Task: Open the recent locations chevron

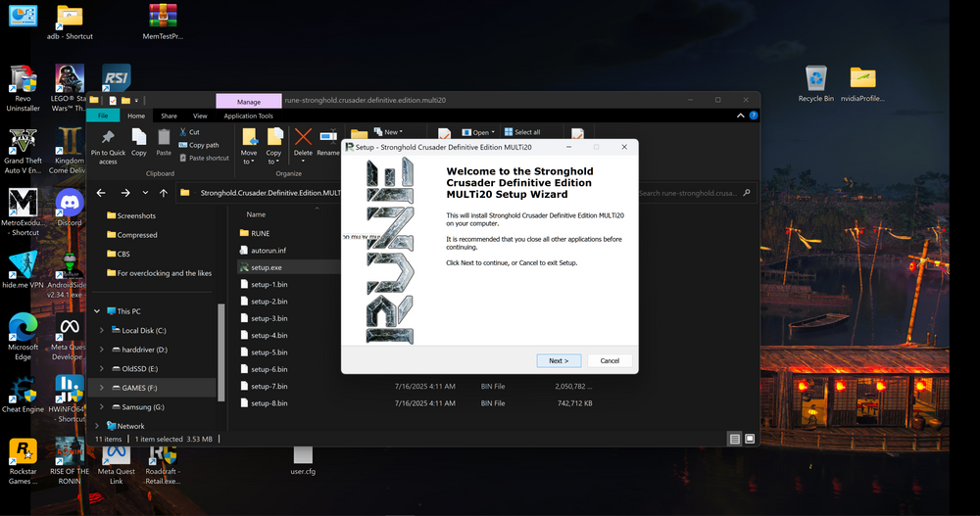Action: tap(145, 193)
